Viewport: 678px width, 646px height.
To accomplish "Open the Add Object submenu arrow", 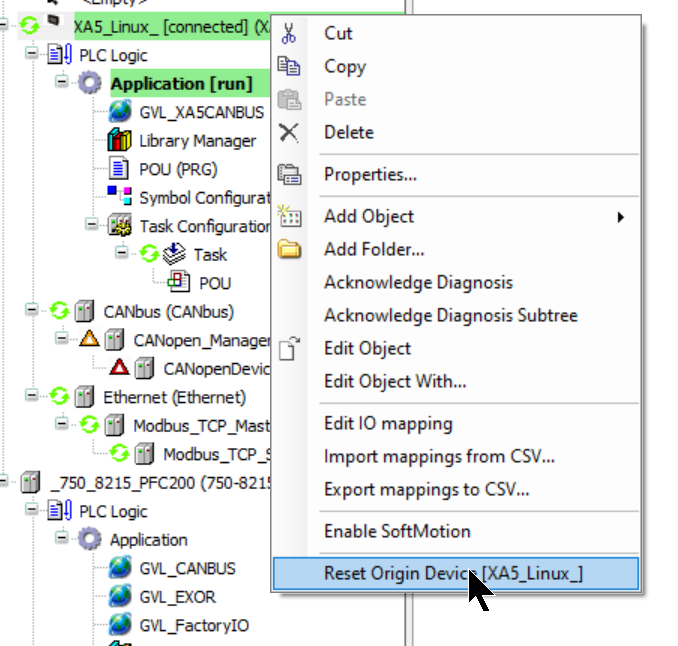I will coord(620,217).
